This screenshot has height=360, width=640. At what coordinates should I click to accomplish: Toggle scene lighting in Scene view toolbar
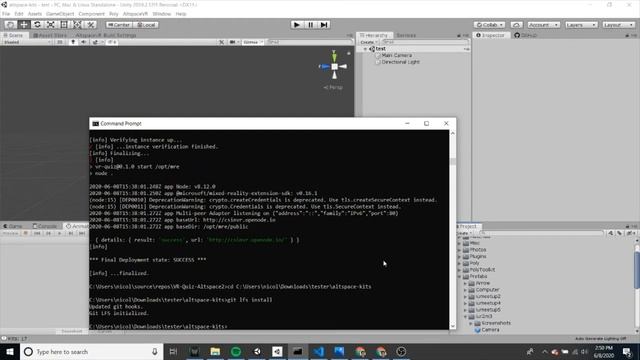pos(73,42)
